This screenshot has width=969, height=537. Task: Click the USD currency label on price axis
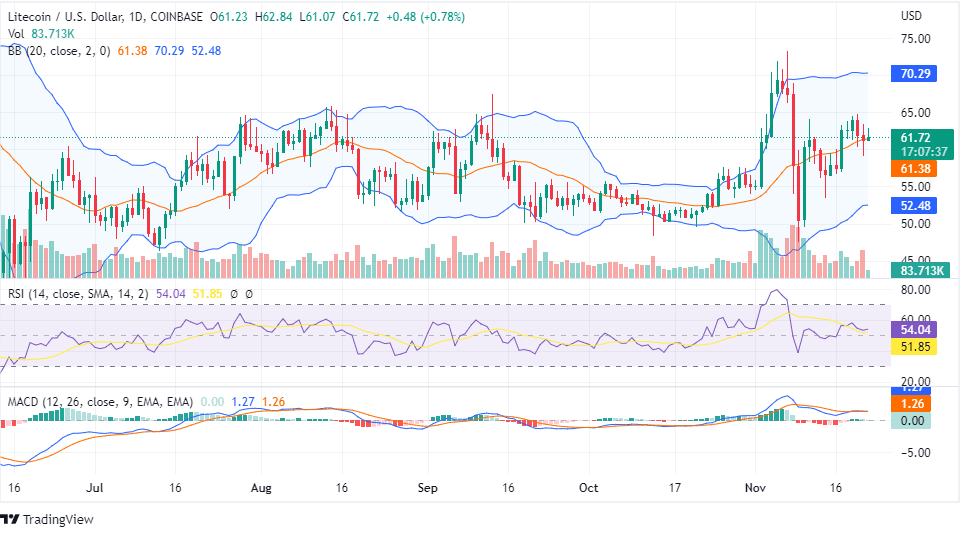tap(911, 16)
